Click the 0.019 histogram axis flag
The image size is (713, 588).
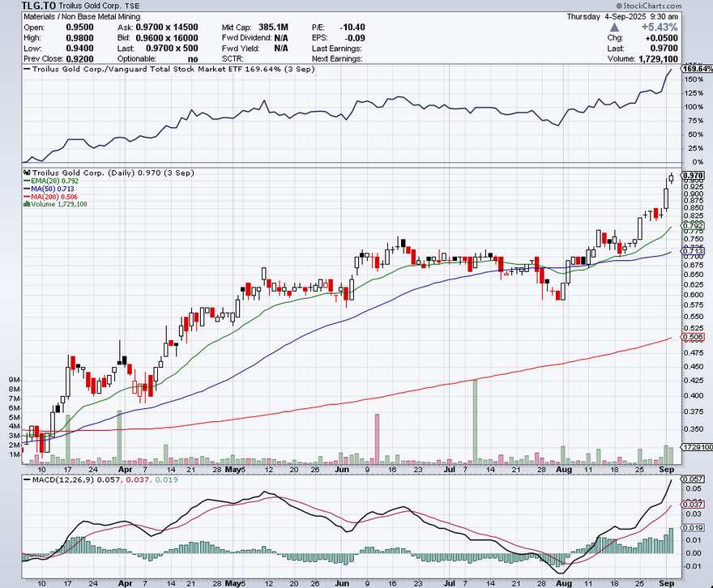[694, 527]
